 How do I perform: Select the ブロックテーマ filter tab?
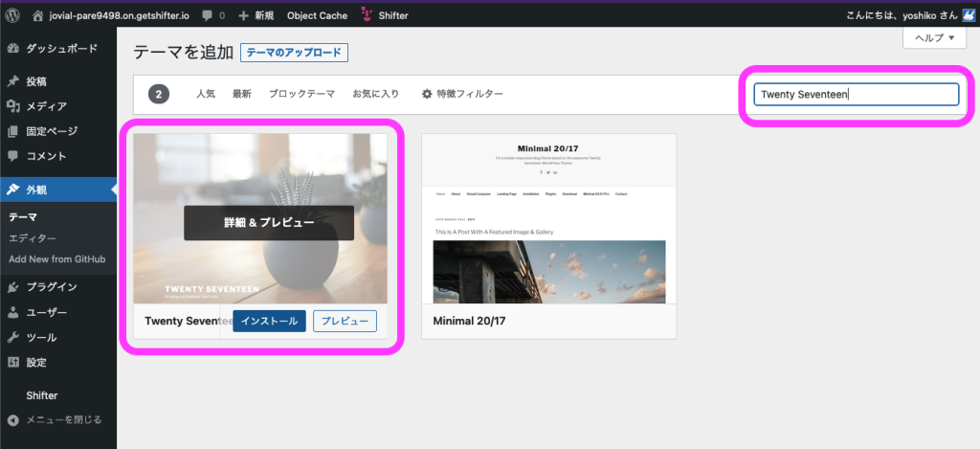pyautogui.click(x=301, y=94)
